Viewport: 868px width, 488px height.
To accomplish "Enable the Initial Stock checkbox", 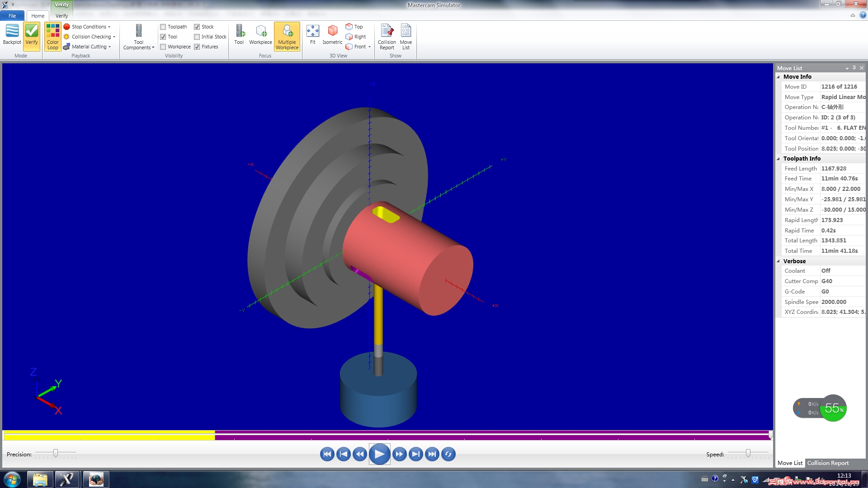I will [197, 37].
